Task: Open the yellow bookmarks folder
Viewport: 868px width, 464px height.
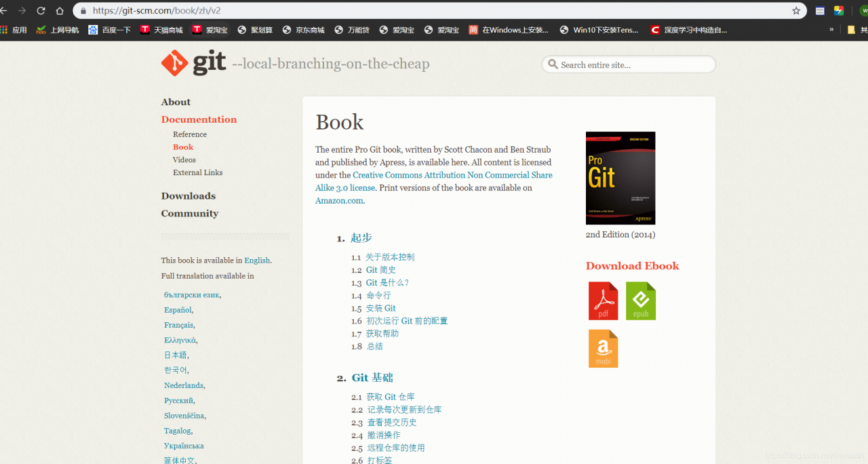Action: click(851, 30)
